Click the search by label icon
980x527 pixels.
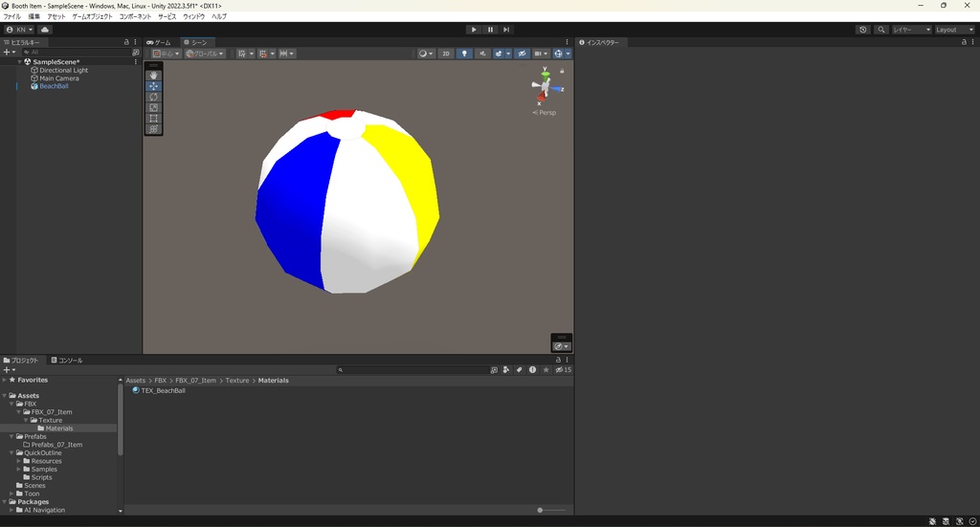tap(520, 369)
